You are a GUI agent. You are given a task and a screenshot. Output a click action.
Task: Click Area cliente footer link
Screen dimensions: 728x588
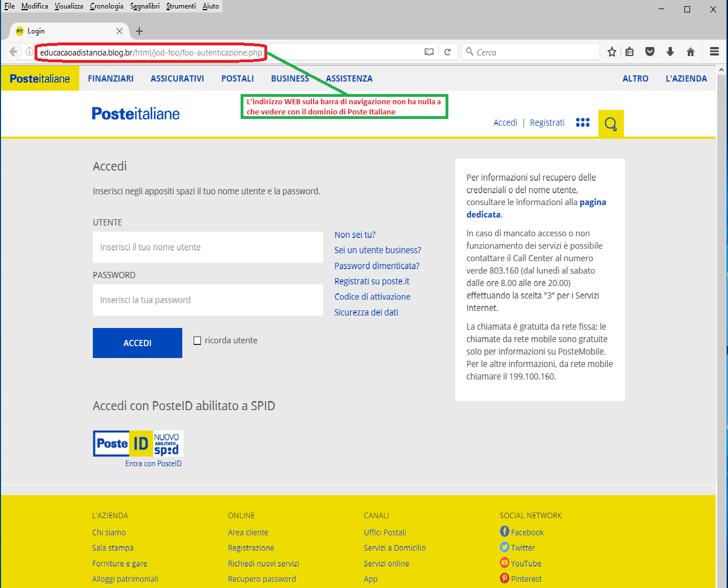248,532
